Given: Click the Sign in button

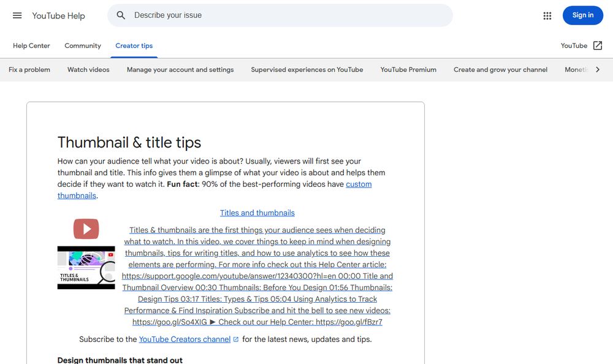Looking at the screenshot, I should pyautogui.click(x=582, y=15).
